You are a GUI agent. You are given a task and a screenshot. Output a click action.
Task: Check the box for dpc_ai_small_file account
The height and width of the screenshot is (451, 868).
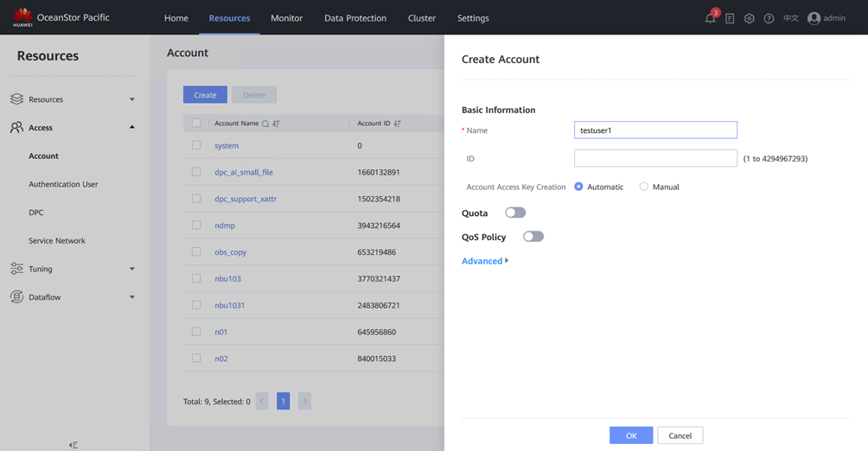(196, 172)
